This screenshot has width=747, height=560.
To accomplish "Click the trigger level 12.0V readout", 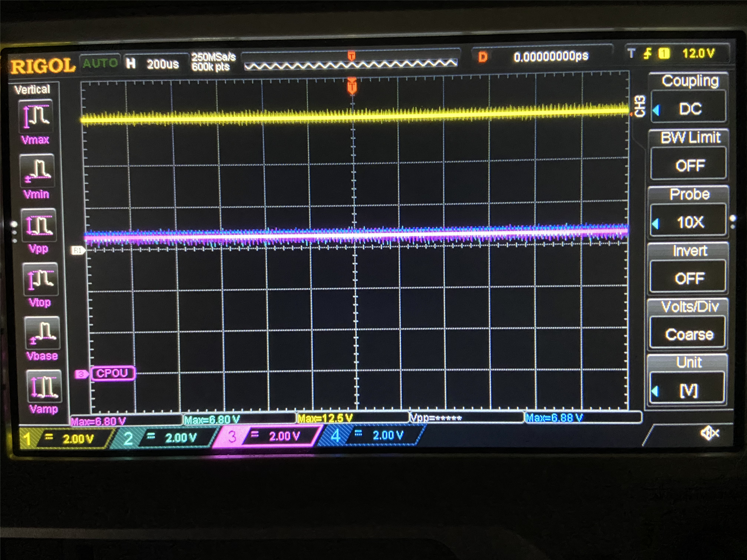I will click(698, 53).
